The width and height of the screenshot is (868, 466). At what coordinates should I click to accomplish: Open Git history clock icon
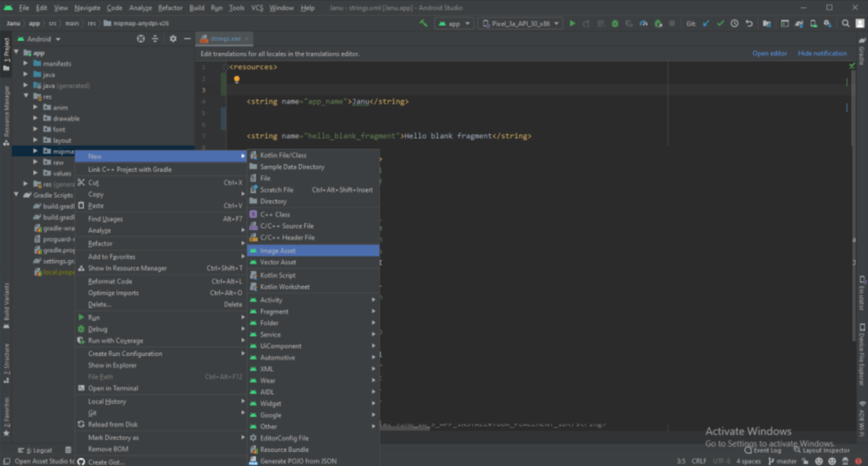point(734,24)
